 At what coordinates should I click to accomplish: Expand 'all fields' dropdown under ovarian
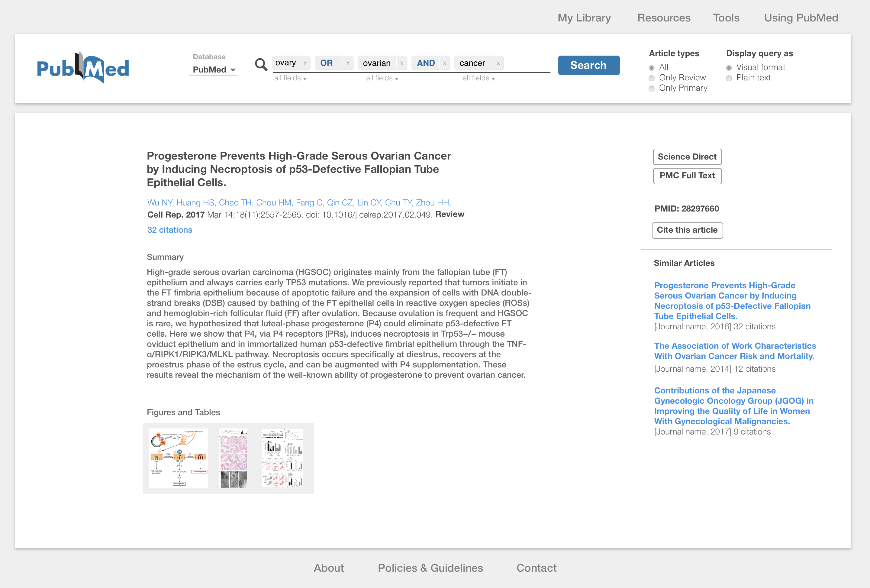point(382,78)
